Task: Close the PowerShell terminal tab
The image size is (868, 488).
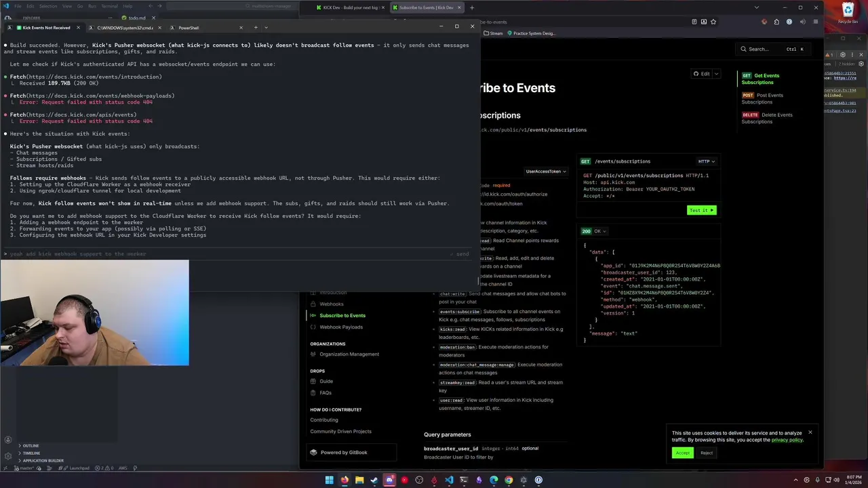Action: 241,28
